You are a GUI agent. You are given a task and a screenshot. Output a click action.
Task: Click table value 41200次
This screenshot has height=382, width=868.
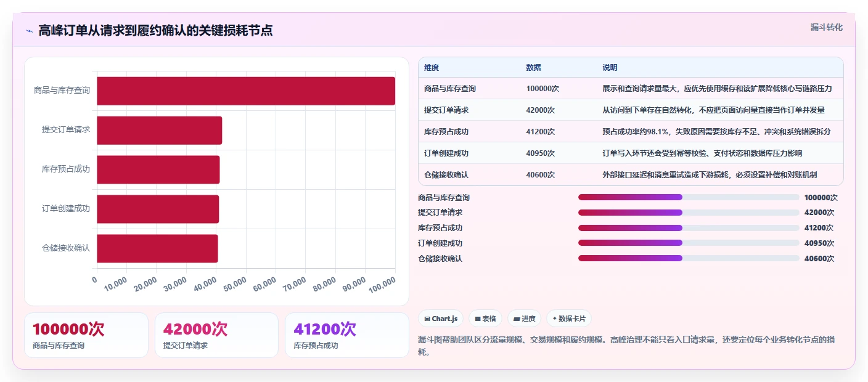(541, 132)
